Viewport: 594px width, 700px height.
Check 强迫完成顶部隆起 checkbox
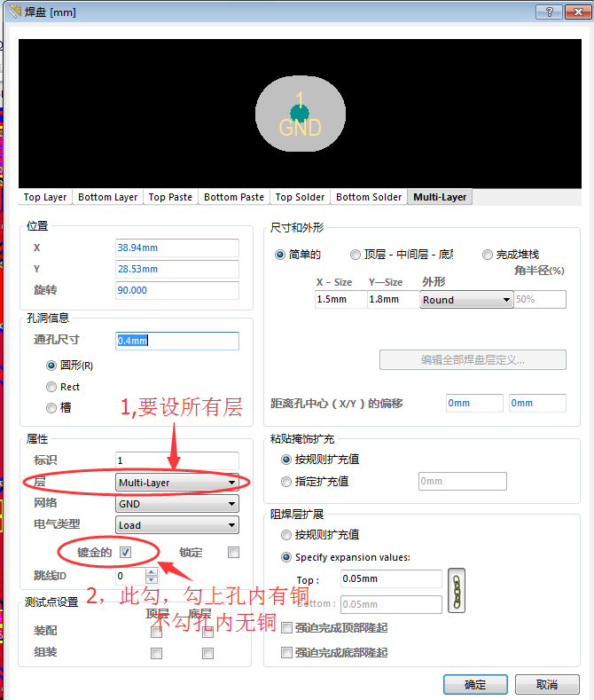286,628
